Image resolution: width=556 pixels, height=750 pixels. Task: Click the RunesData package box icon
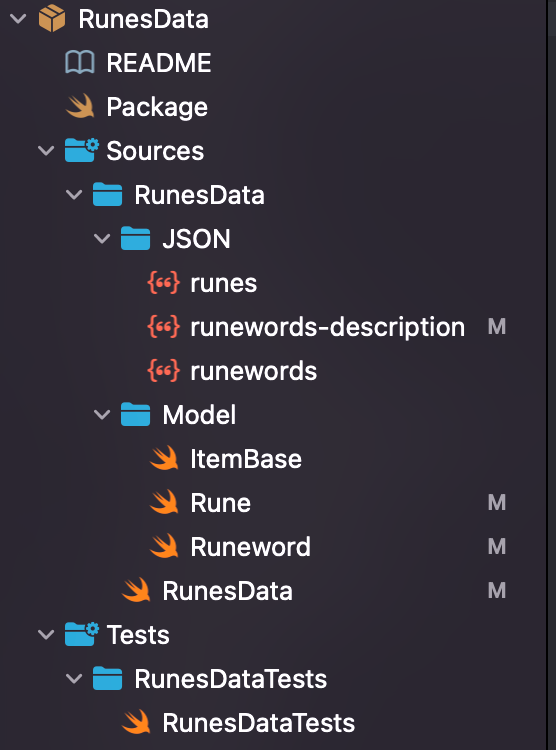point(52,19)
